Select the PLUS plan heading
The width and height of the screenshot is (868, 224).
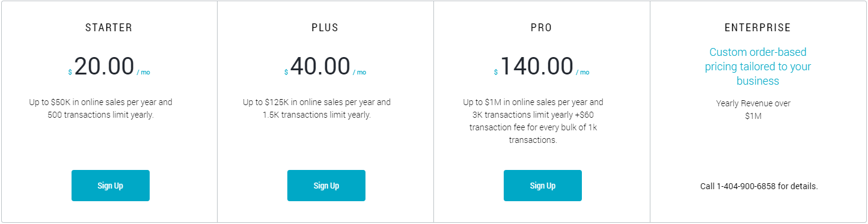pos(326,28)
